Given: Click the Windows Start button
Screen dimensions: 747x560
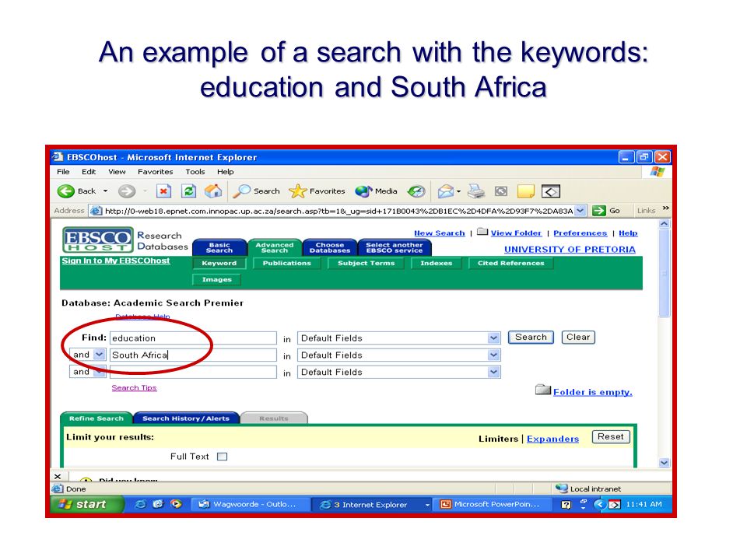Looking at the screenshot, I should (x=86, y=504).
